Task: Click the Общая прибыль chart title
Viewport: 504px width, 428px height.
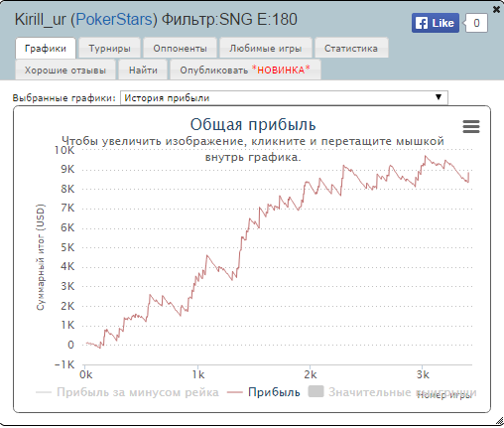Action: [x=253, y=125]
